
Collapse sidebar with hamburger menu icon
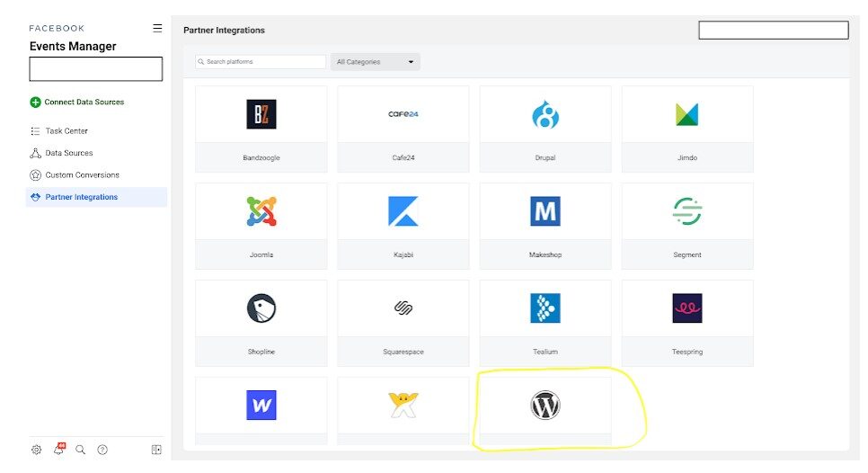click(157, 29)
